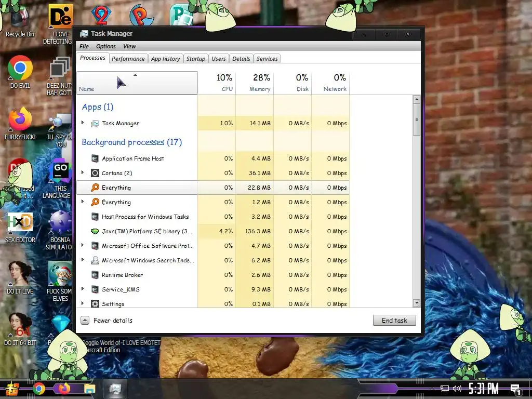Click the process list scroll up arrow
This screenshot has width=532, height=399.
pos(417,99)
